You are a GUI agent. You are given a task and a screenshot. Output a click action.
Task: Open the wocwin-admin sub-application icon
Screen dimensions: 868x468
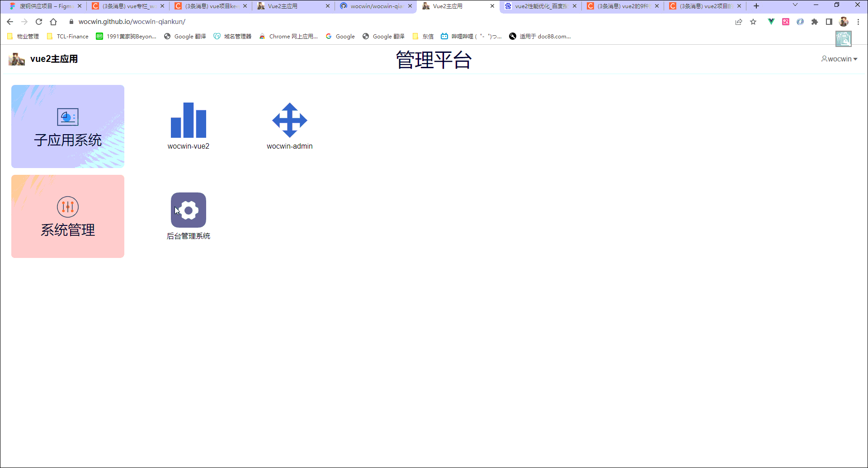point(289,121)
